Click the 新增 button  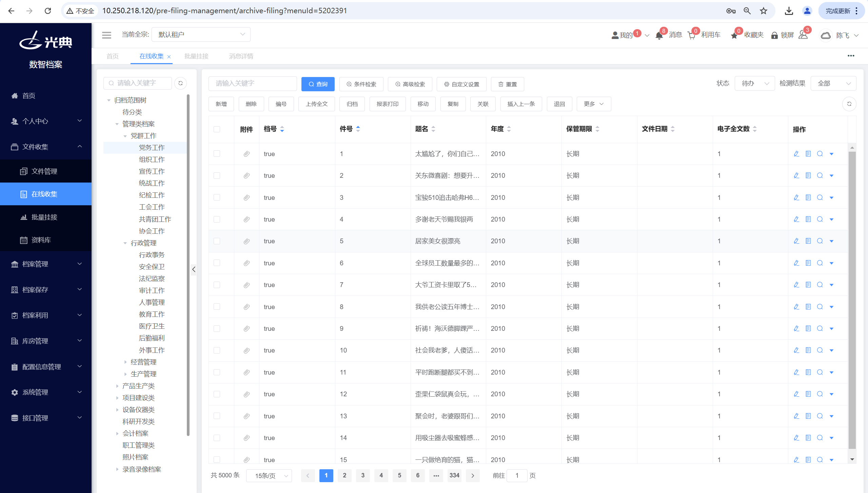coord(221,104)
